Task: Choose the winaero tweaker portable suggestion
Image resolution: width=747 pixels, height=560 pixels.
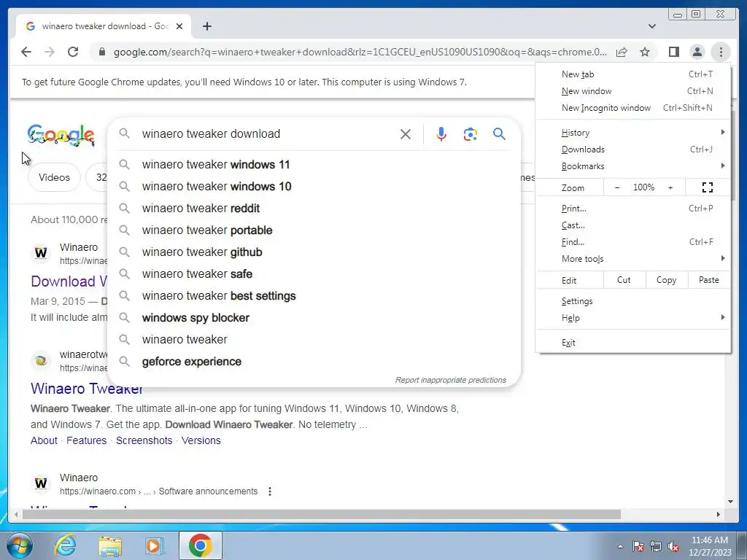Action: 314,230
